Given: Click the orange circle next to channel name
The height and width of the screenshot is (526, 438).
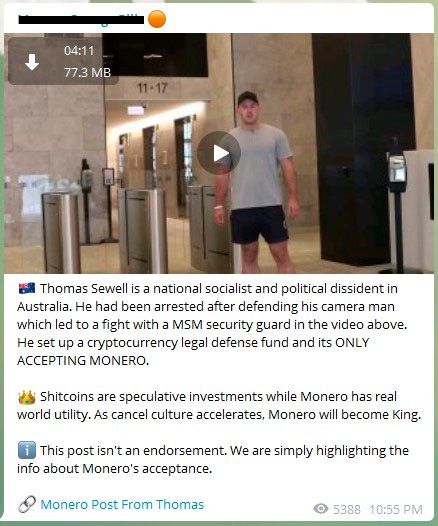Looking at the screenshot, I should 157,19.
